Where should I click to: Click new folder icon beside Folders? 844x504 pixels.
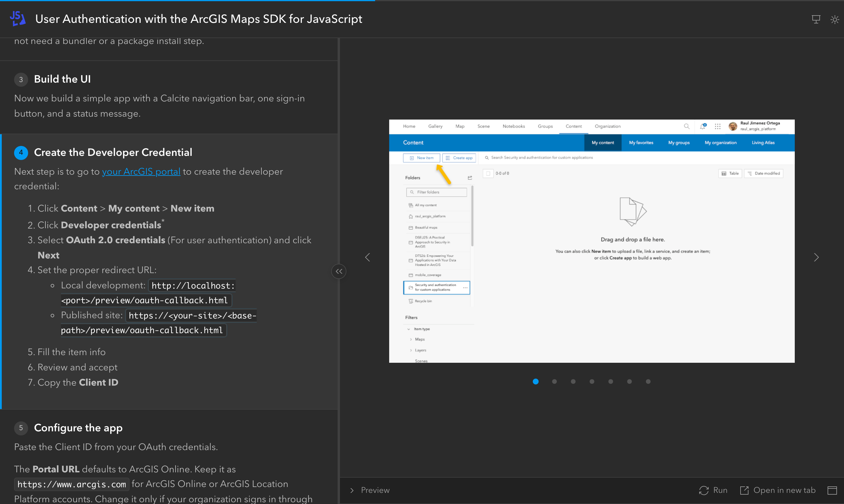pos(470,178)
